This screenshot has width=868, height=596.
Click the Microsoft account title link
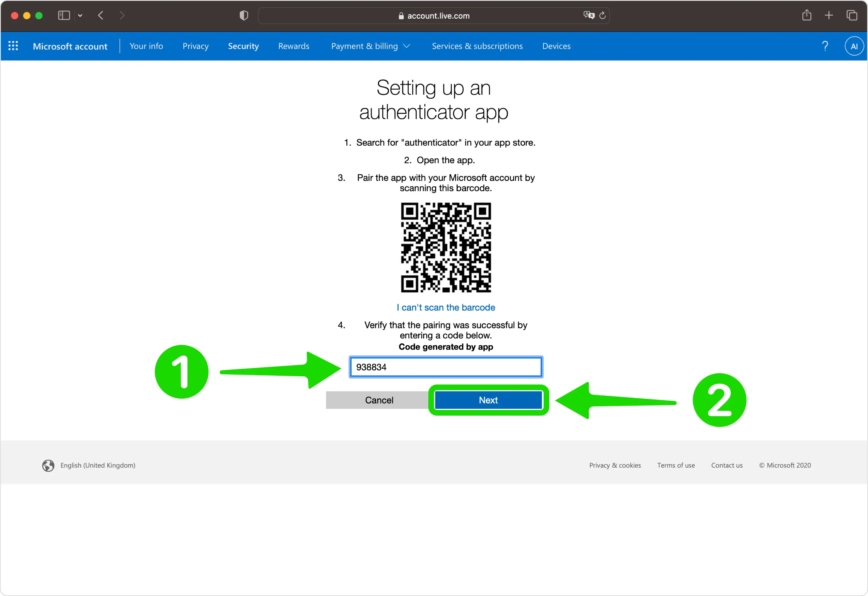click(70, 46)
